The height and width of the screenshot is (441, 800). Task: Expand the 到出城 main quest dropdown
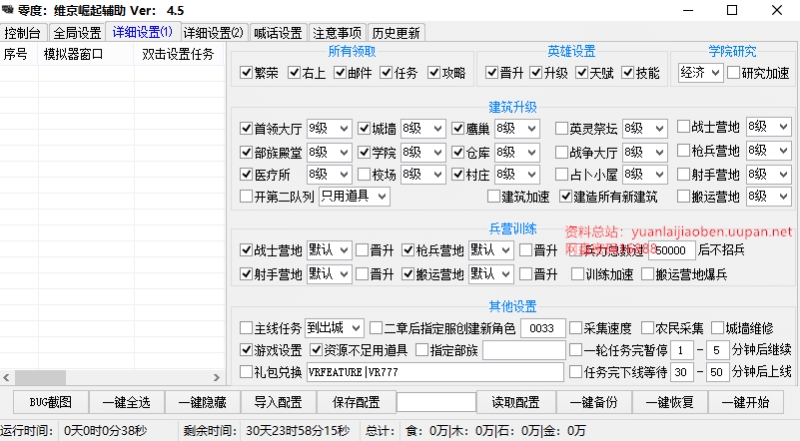pyautogui.click(x=334, y=327)
